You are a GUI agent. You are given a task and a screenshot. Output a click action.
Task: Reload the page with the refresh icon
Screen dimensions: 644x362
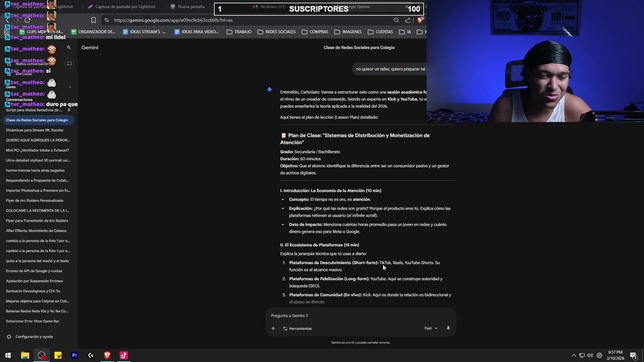(28, 20)
